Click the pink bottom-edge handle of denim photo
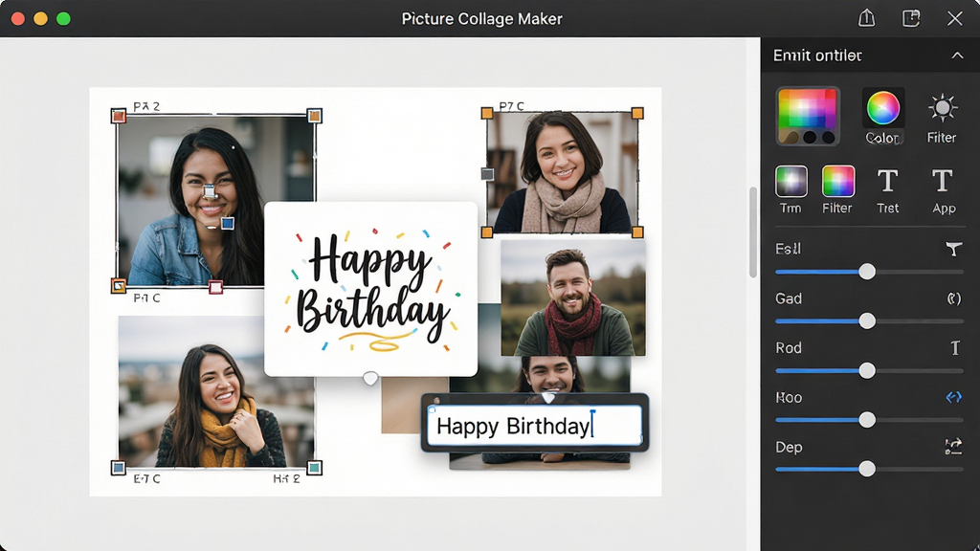The height and width of the screenshot is (551, 980). (215, 287)
